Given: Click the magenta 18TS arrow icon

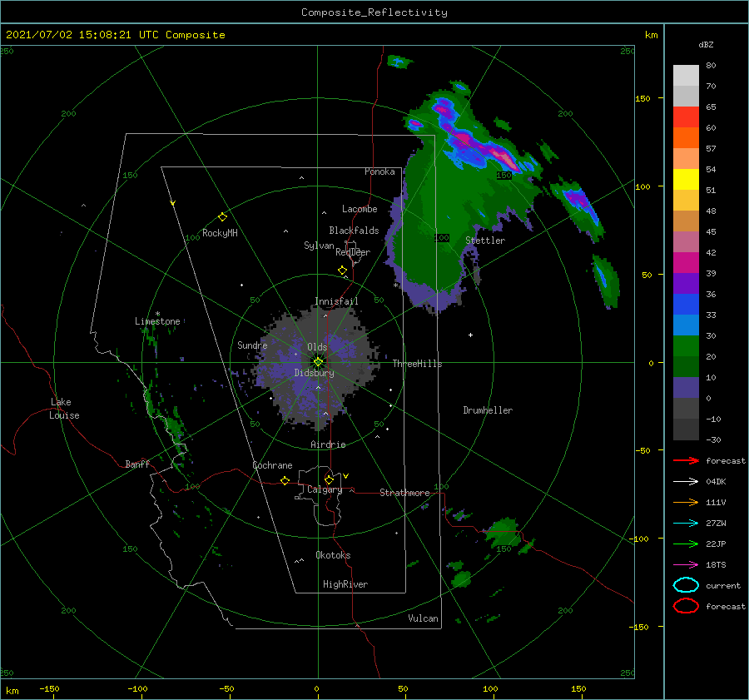Looking at the screenshot, I should [686, 565].
